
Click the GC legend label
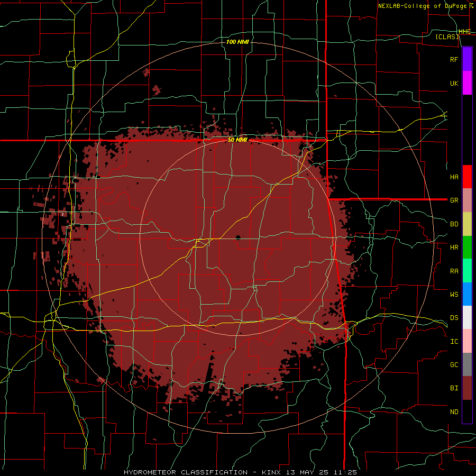tap(454, 364)
